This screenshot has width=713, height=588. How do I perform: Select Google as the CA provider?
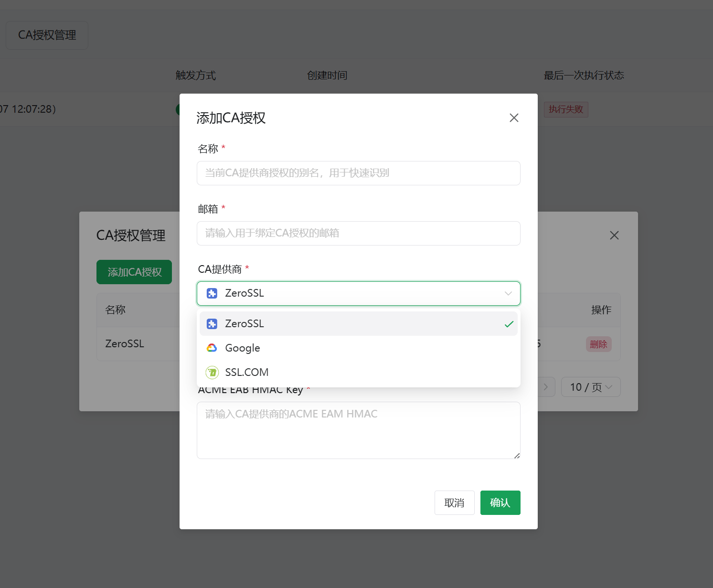[242, 348]
